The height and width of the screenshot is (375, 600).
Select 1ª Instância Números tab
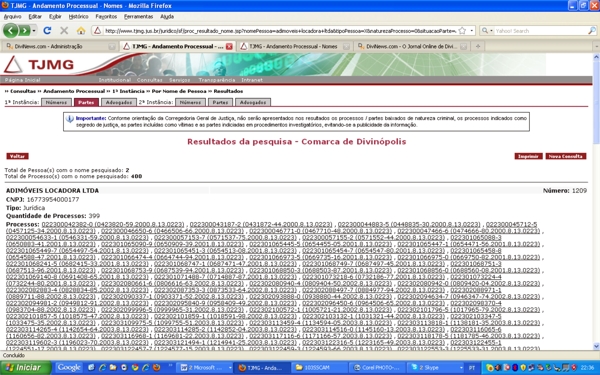tap(56, 102)
